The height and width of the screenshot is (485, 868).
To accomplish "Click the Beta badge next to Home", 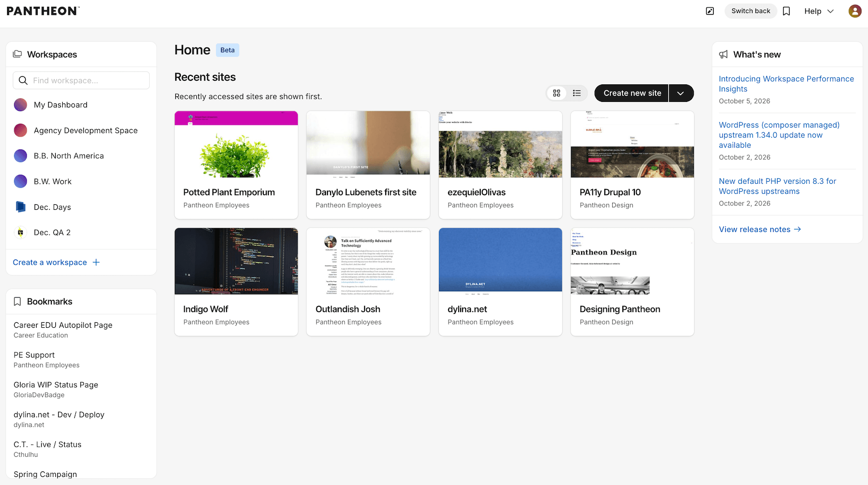I will pos(228,50).
